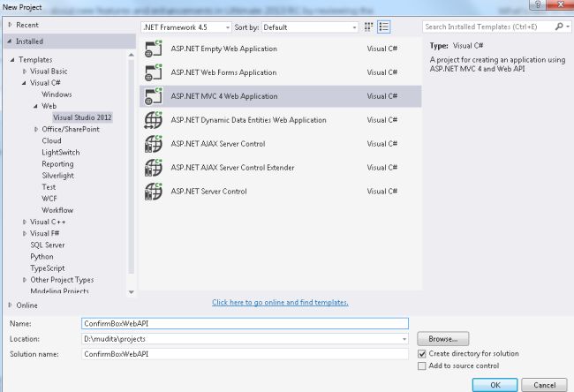Click the Browse... button
Image resolution: width=574 pixels, height=392 pixels.
pyautogui.click(x=443, y=339)
